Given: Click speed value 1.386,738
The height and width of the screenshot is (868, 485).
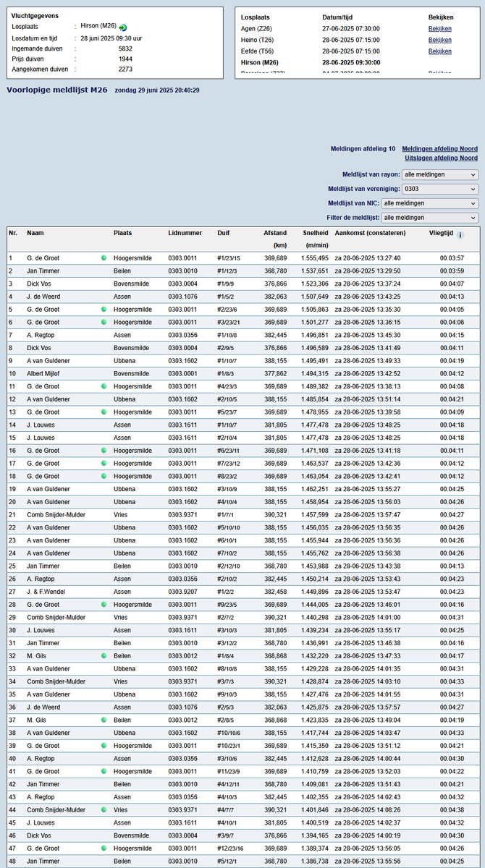Looking at the screenshot, I should pyautogui.click(x=313, y=861).
